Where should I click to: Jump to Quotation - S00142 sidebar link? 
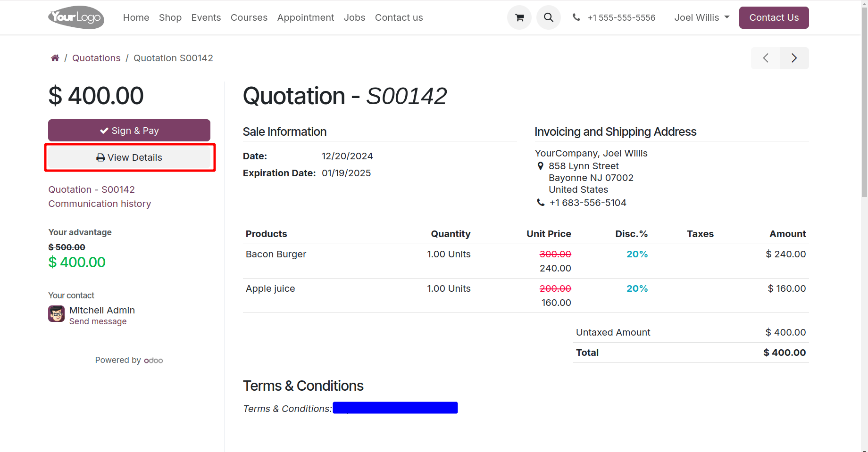pos(92,189)
